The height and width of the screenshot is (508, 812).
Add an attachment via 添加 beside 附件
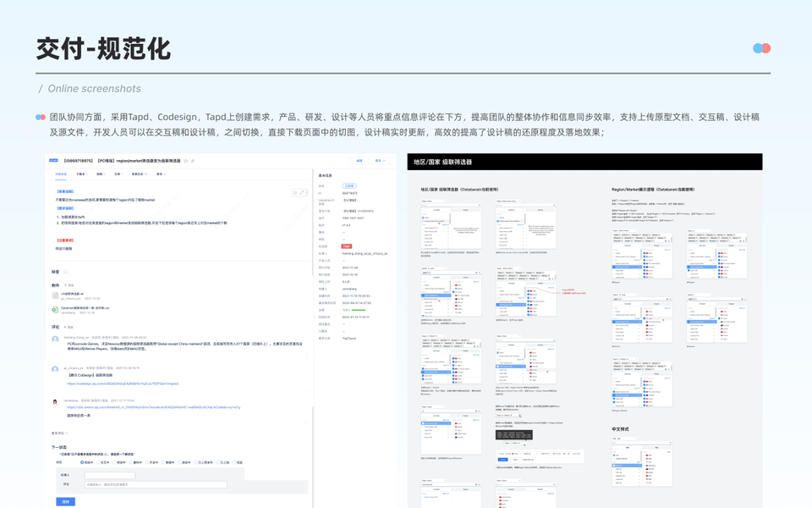tap(69, 285)
